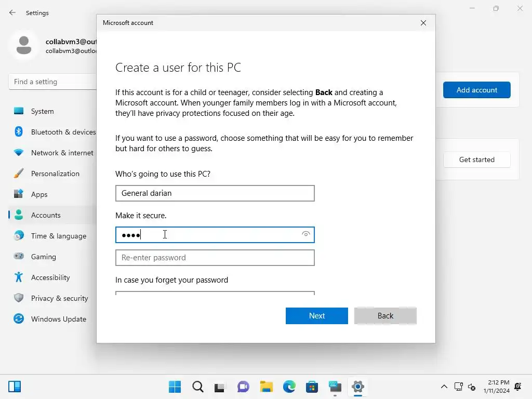Screen dimensions: 532x399
Task: Reveal password with the eye icon
Action: (x=305, y=234)
